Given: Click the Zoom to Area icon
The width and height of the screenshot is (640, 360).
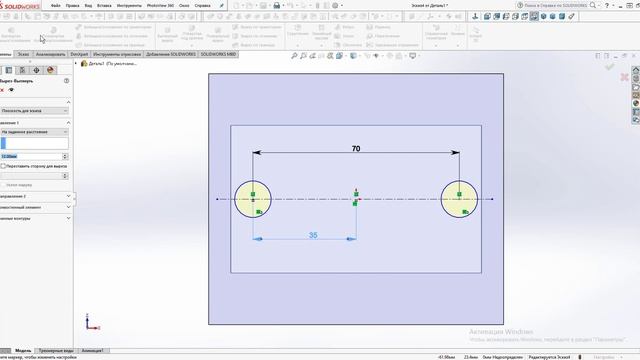Looking at the screenshot, I should pos(303,56).
